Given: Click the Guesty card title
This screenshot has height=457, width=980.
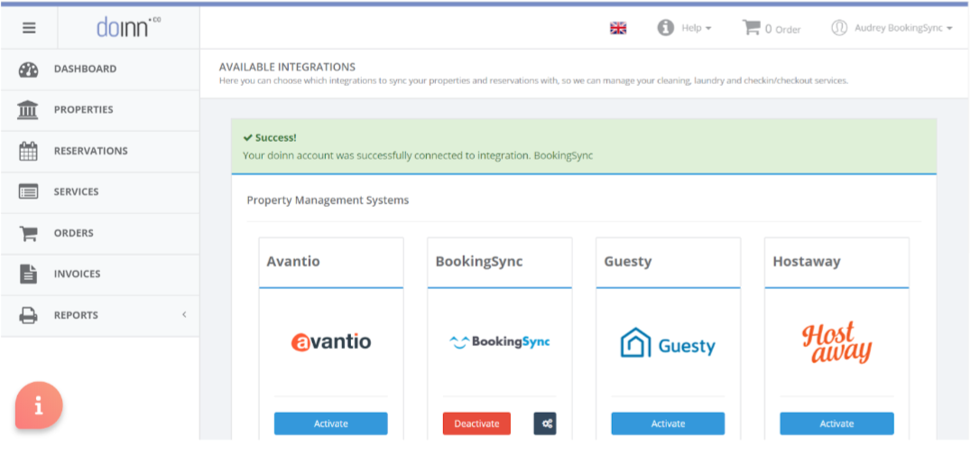Looking at the screenshot, I should click(627, 262).
